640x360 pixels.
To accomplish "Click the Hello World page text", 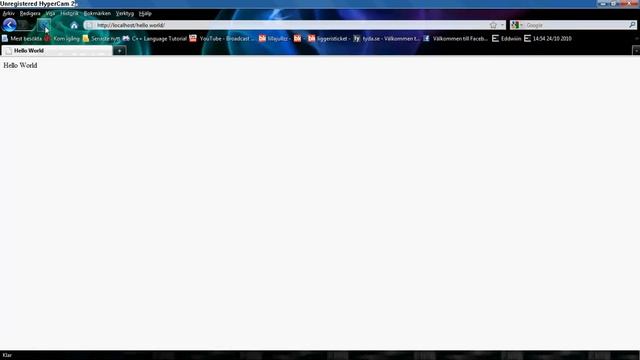I will [x=20, y=65].
